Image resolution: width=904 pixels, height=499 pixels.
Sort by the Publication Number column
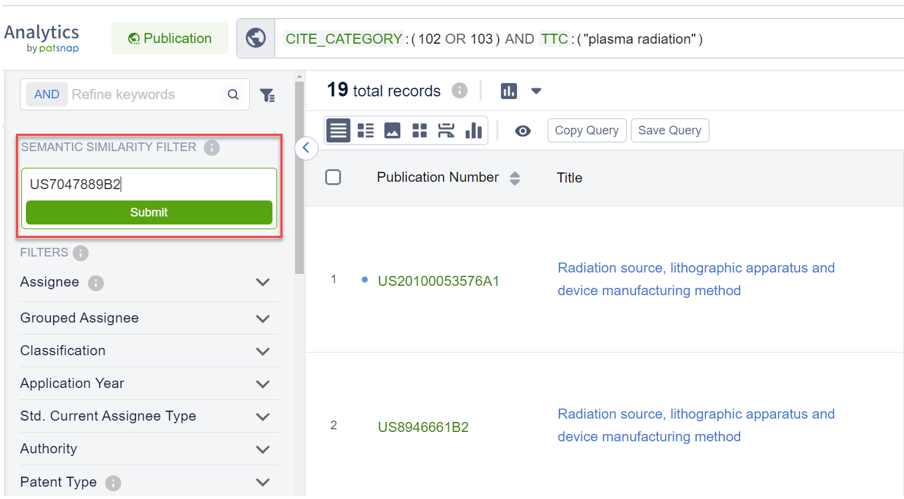click(x=515, y=178)
